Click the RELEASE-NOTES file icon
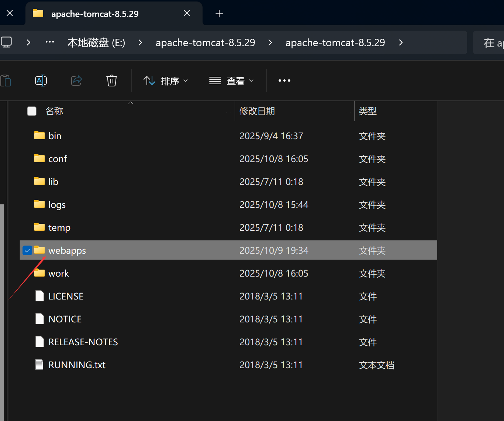 tap(39, 342)
